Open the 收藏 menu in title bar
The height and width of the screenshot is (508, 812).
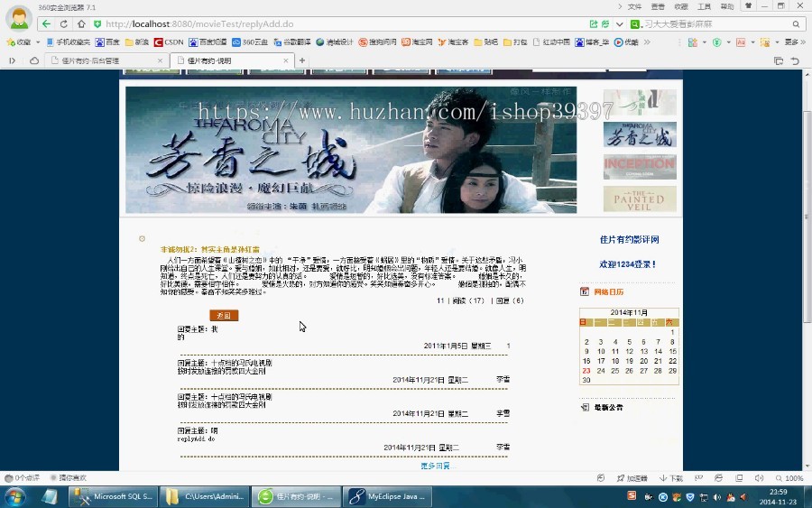(681, 6)
